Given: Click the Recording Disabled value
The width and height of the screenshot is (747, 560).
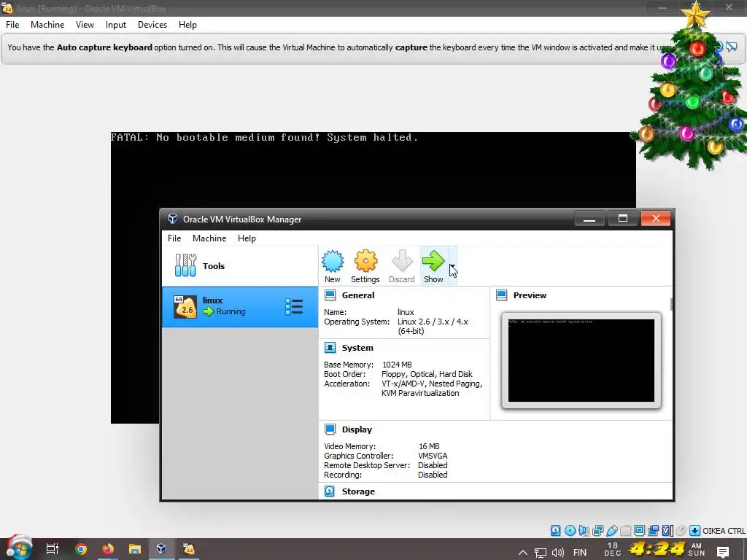Looking at the screenshot, I should pyautogui.click(x=433, y=475).
